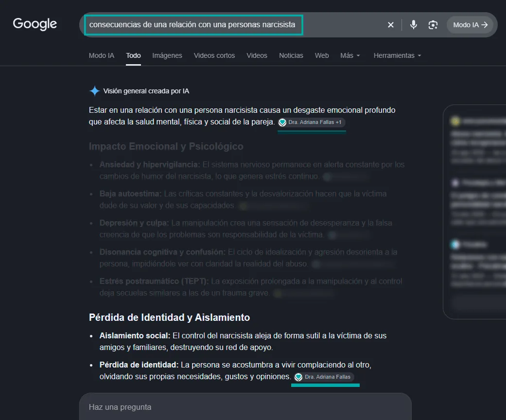The width and height of the screenshot is (506, 420).
Task: Click the 'Depresión y culpa:' bullet text
Action: pyautogui.click(x=134, y=223)
